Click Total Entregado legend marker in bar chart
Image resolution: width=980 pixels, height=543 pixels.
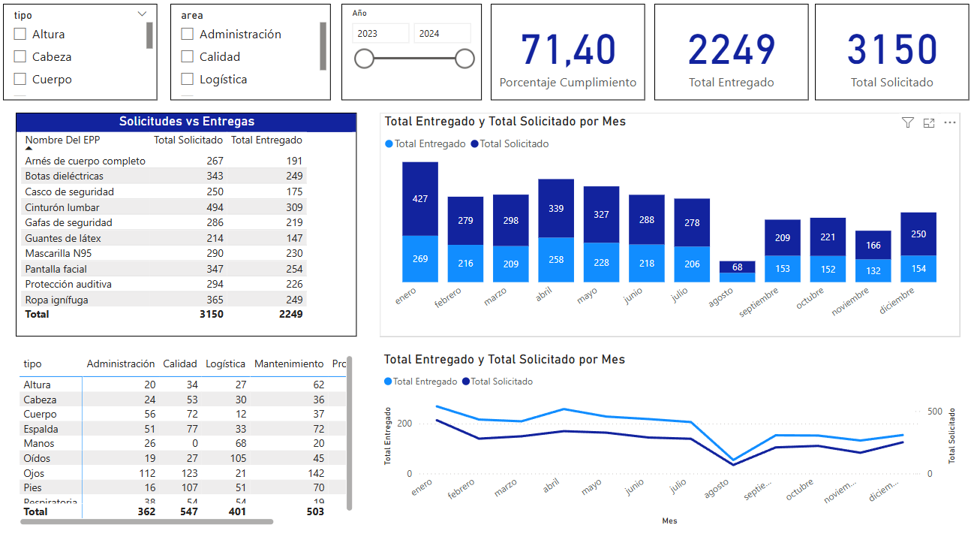point(389,144)
